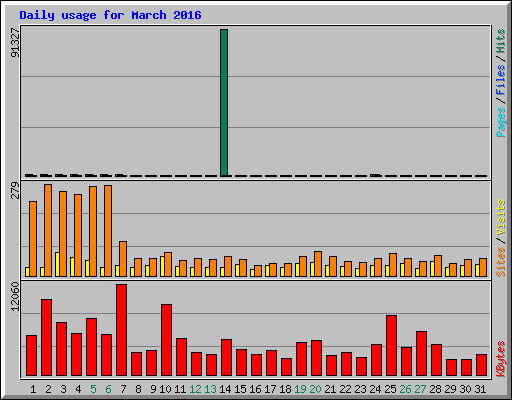Click the orange Visits bar for day 20
This screenshot has width=512, height=400.
coord(318,264)
